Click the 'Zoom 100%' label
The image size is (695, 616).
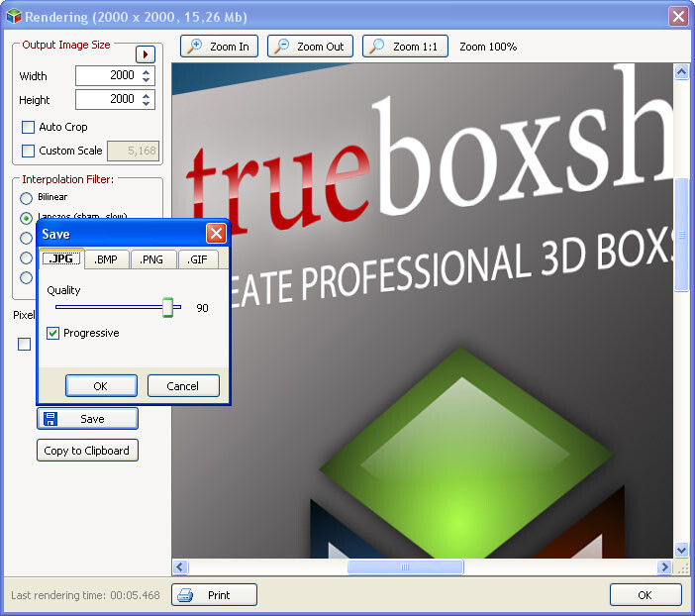point(488,47)
